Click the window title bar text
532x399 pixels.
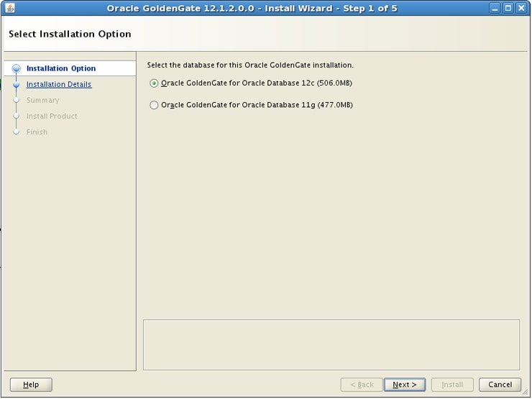252,8
